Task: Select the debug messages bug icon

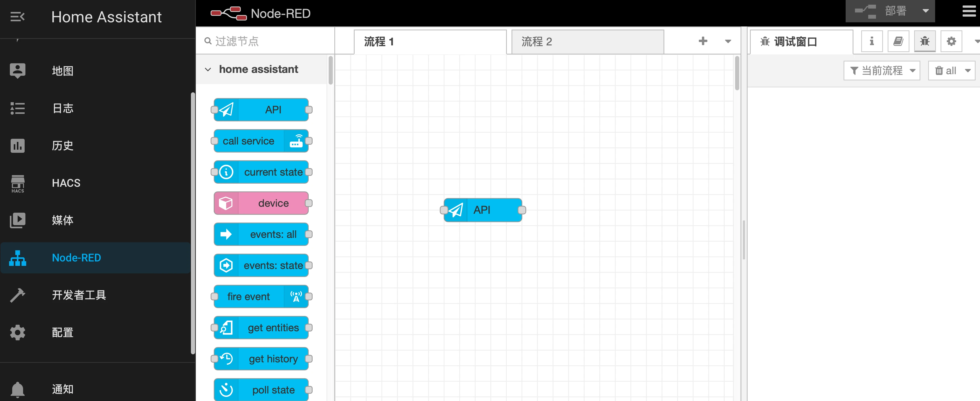Action: (925, 41)
